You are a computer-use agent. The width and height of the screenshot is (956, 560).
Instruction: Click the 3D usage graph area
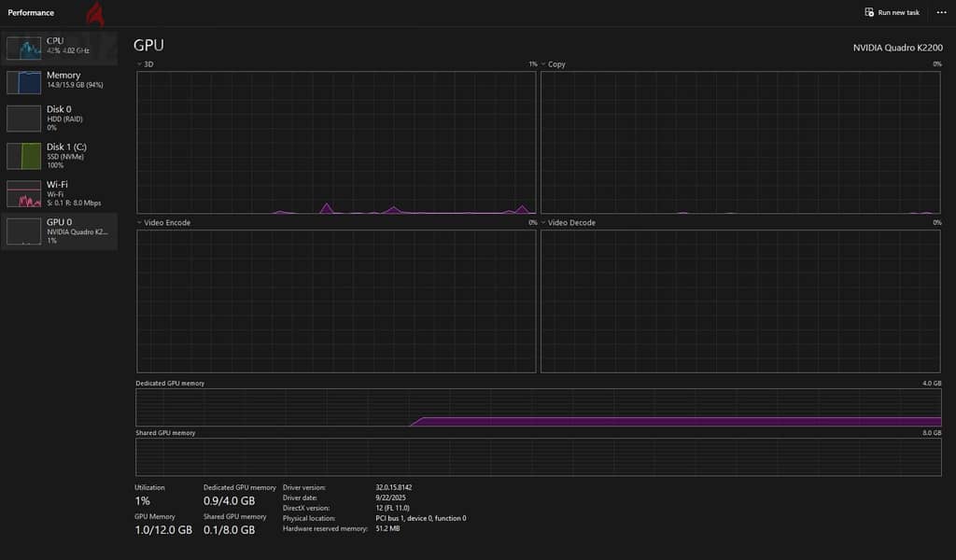(336, 143)
